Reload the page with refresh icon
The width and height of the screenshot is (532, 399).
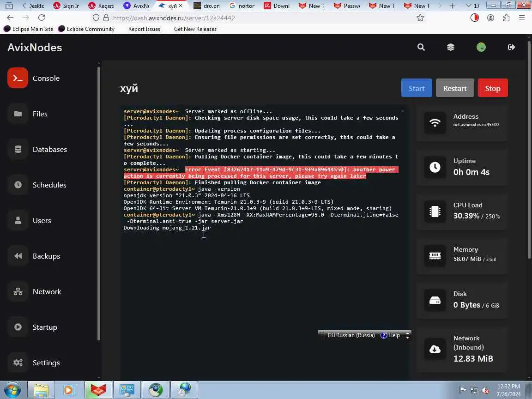tap(42, 18)
